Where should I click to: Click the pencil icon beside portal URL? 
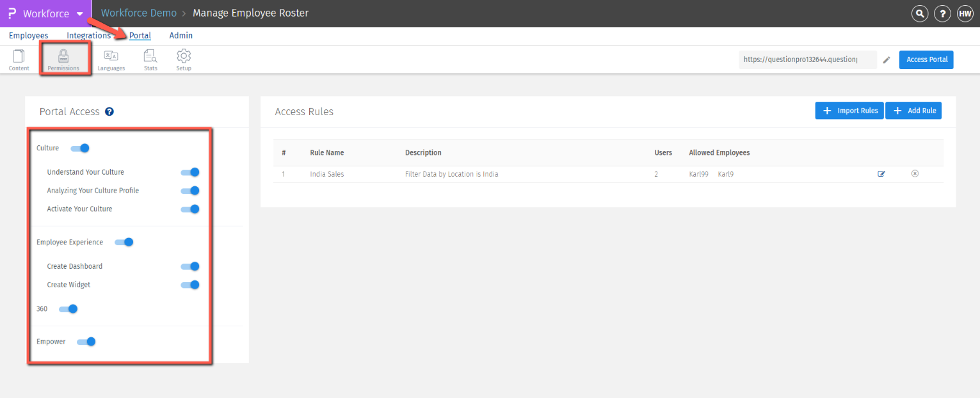pyautogui.click(x=887, y=60)
